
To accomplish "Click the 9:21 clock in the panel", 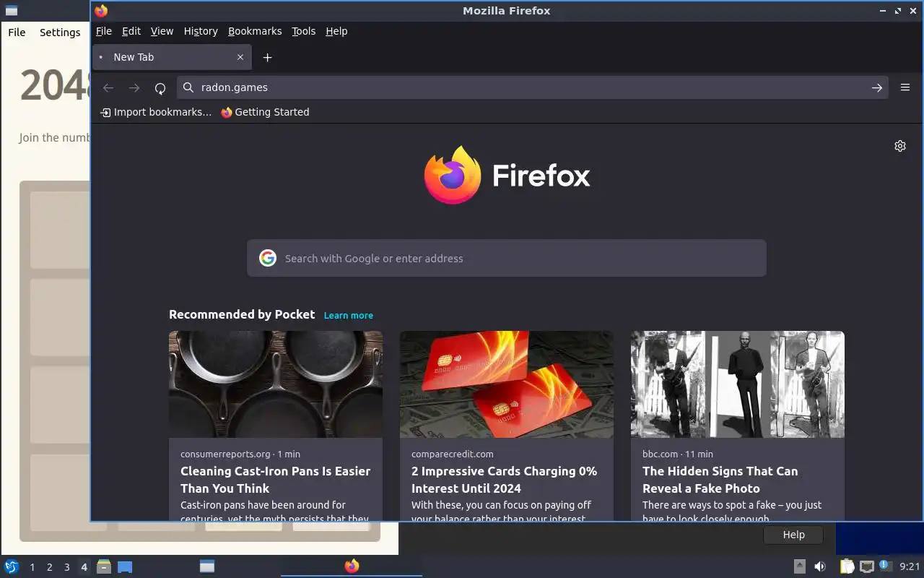I will pyautogui.click(x=910, y=567).
